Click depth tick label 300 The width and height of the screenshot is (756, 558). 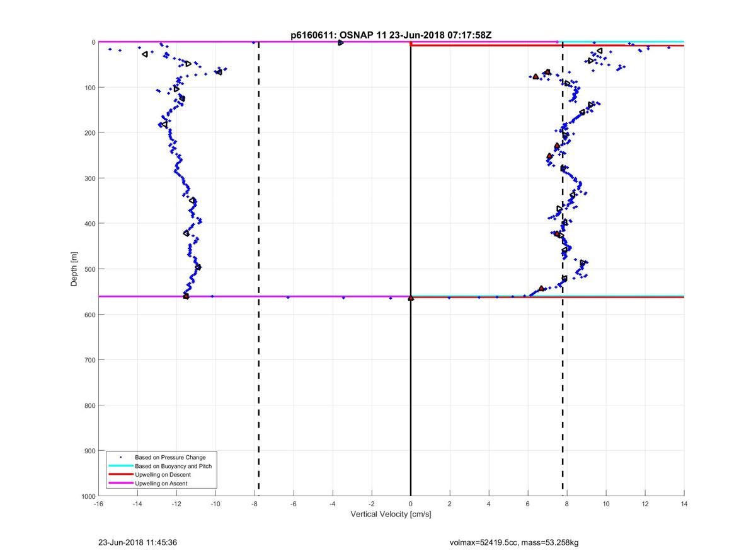pyautogui.click(x=89, y=178)
